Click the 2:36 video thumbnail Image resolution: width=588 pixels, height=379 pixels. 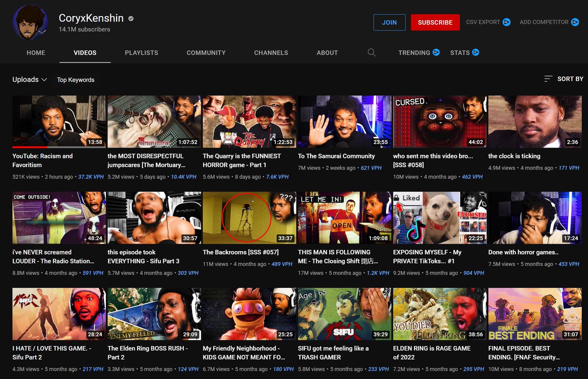[535, 122]
